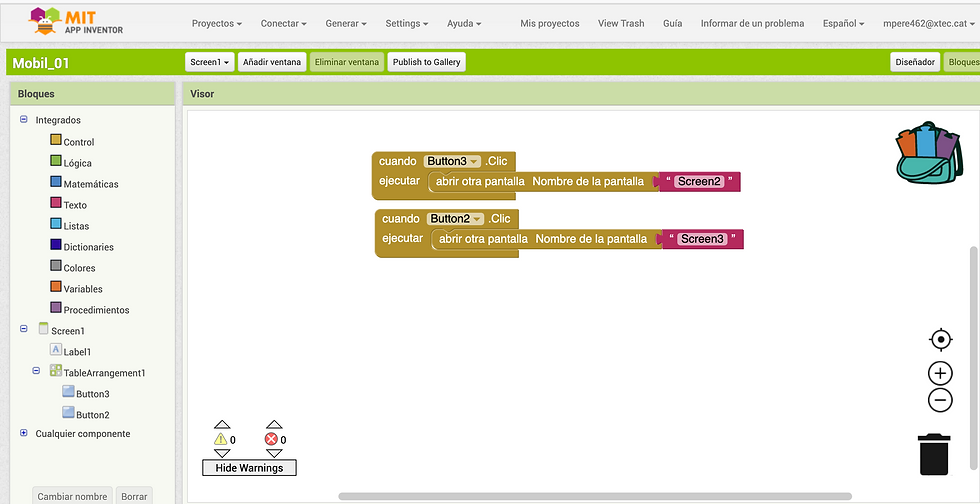Select abrir otra pantalla block for Screen3
Screen dimensions: 980x504
point(547,239)
